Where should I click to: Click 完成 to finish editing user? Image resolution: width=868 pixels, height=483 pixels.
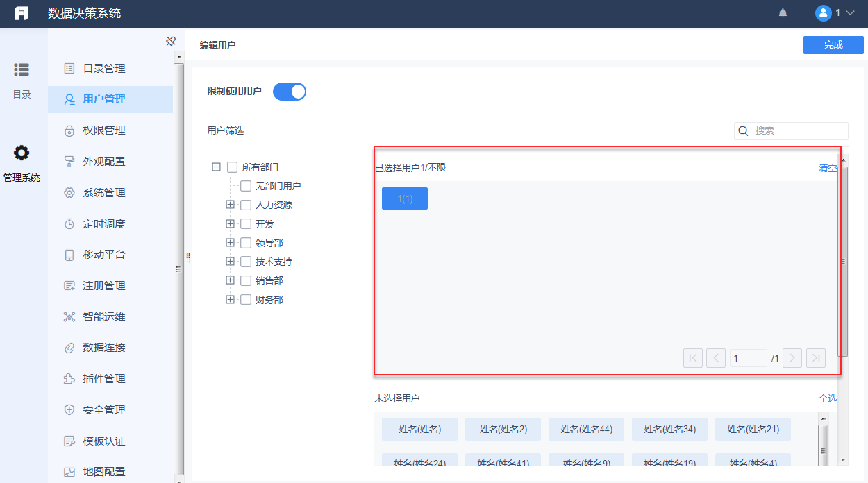833,44
